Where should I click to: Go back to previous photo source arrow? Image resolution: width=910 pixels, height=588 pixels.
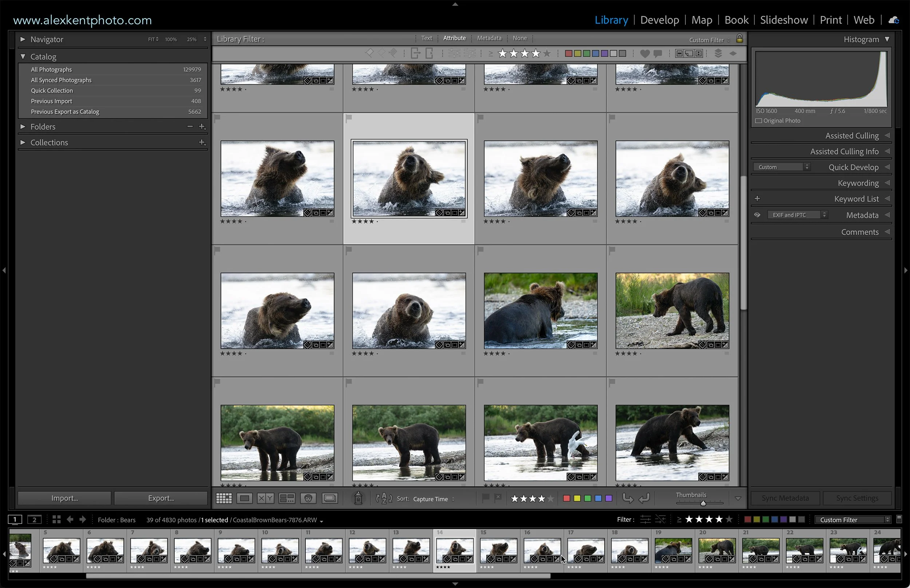70,520
